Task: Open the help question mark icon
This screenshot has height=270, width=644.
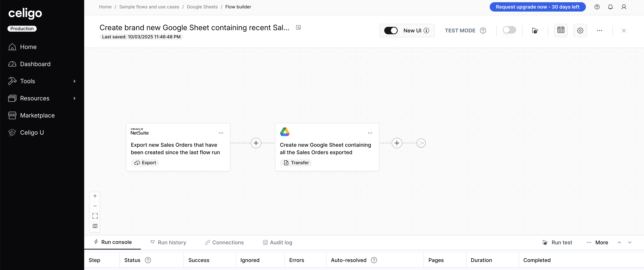Action: [597, 7]
